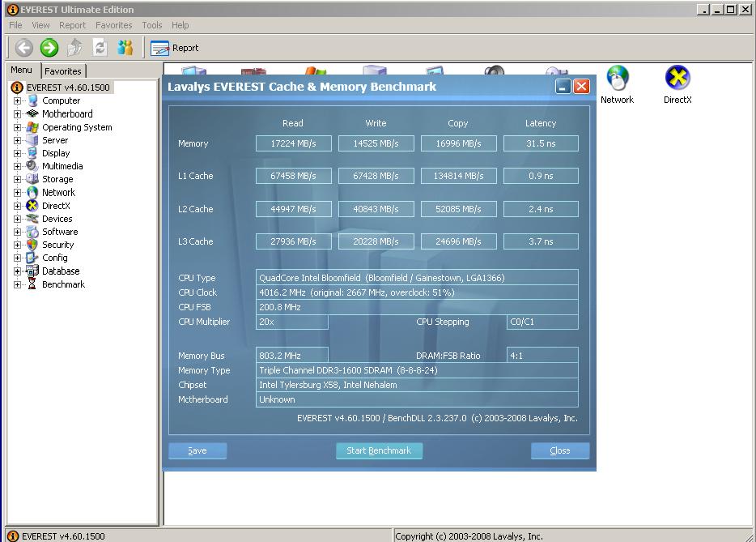Click the Memory Write value 14525 MB/s
Image resolution: width=756 pixels, height=542 pixels.
[376, 144]
